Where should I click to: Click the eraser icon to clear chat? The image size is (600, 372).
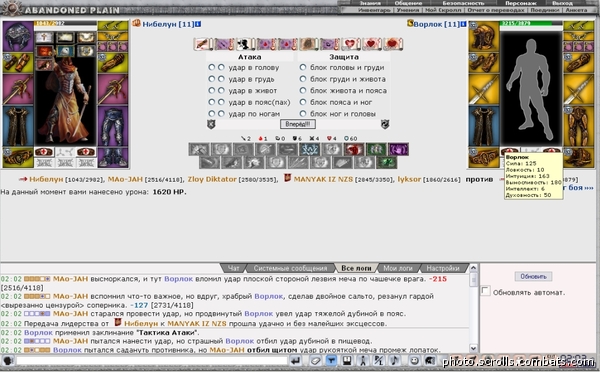pos(315,361)
